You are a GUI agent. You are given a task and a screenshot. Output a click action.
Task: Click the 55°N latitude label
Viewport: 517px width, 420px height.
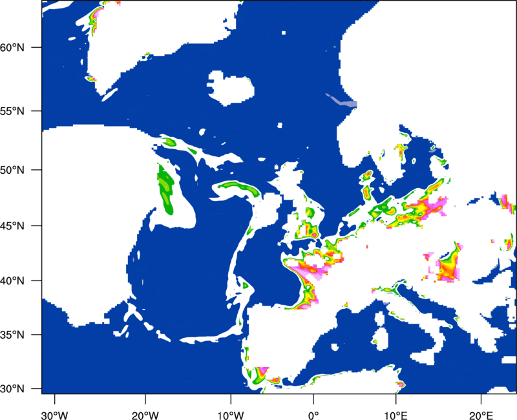coord(12,111)
